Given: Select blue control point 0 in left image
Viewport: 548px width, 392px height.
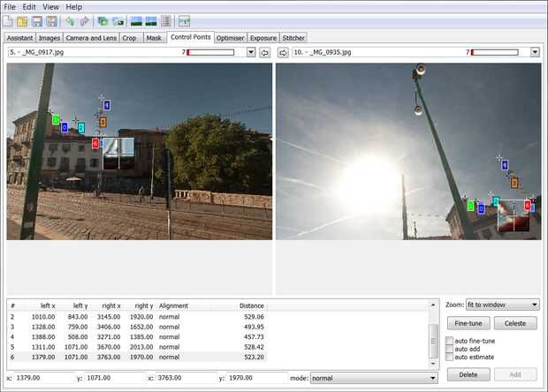Looking at the screenshot, I should point(65,127).
